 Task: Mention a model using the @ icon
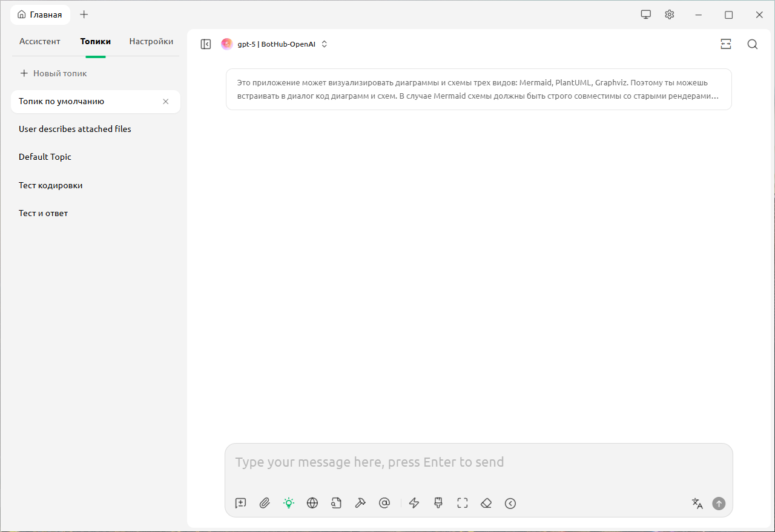coord(384,503)
